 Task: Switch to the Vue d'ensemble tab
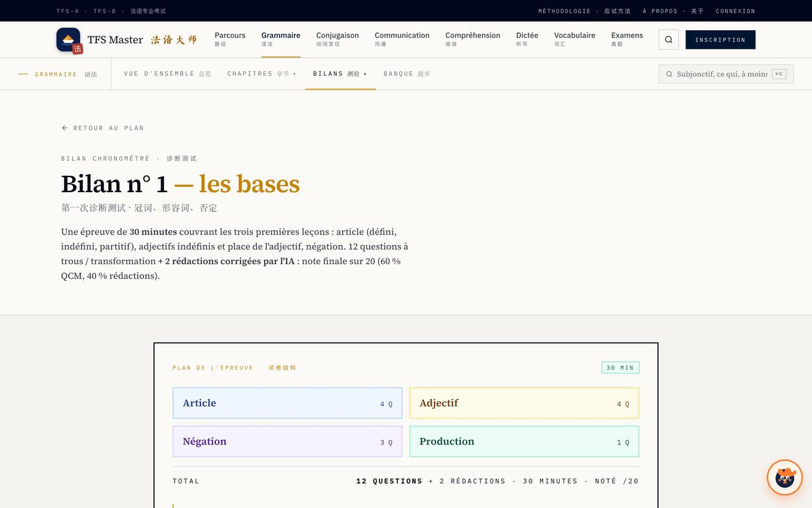pos(168,74)
